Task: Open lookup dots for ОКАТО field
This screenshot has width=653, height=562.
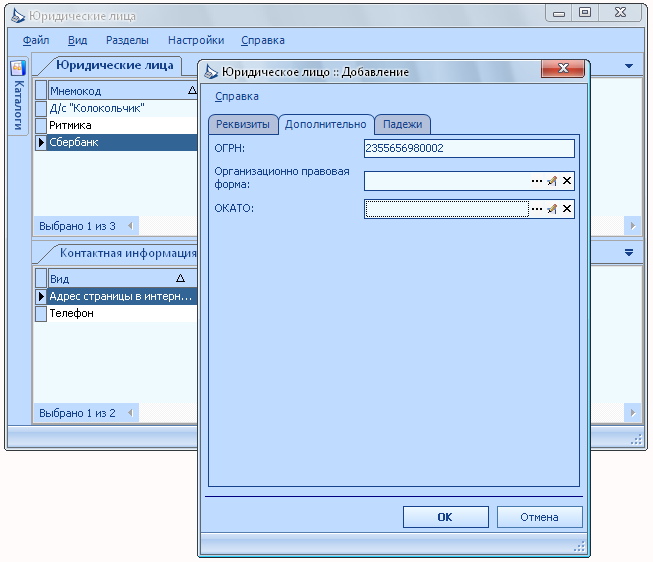Action: tap(537, 209)
